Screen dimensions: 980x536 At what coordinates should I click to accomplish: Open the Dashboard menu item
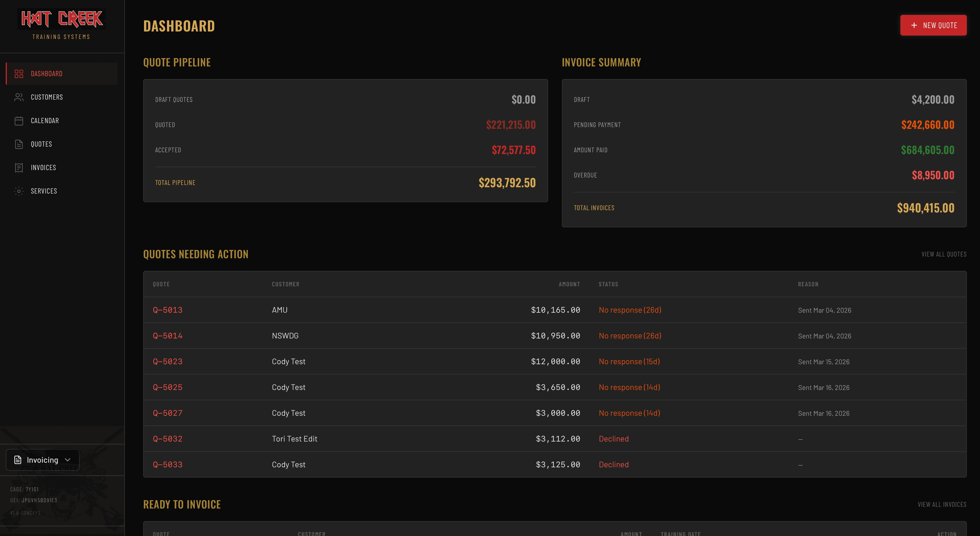[62, 74]
